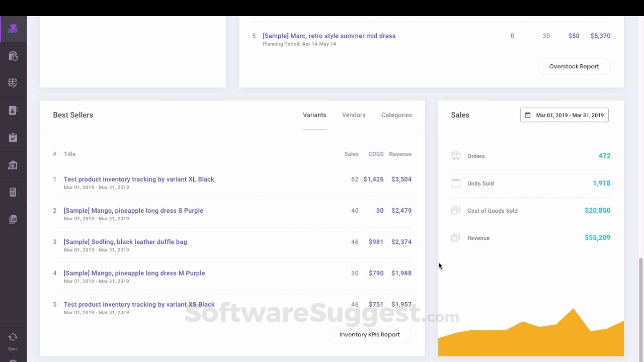Open Test product inventory tracking XL Black
Viewport: 644px width, 362px height.
point(139,179)
